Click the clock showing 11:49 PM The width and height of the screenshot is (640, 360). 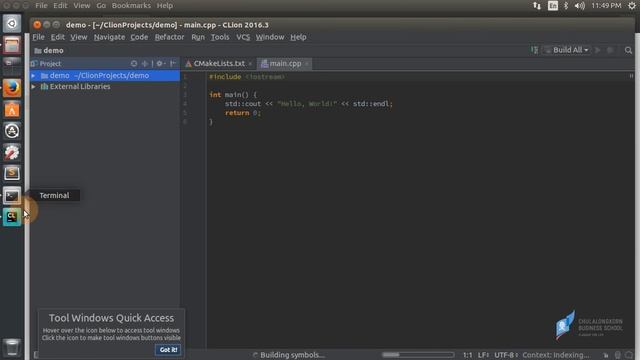[x=606, y=6]
